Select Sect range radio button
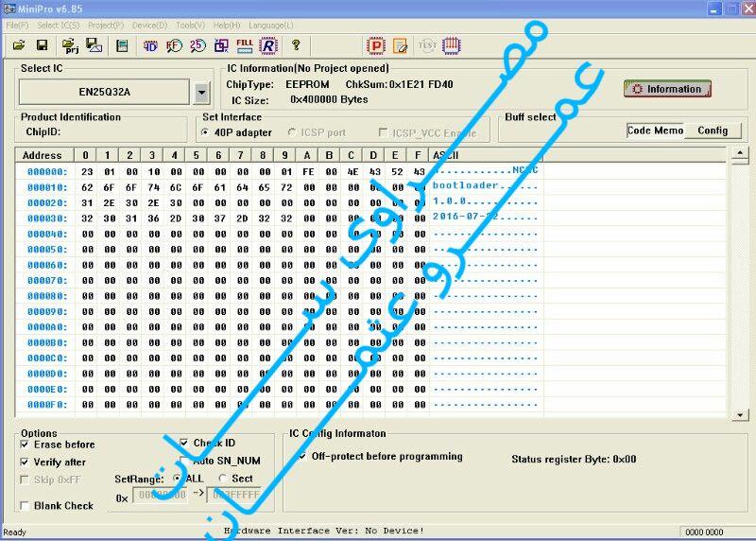The width and height of the screenshot is (756, 541). click(222, 479)
